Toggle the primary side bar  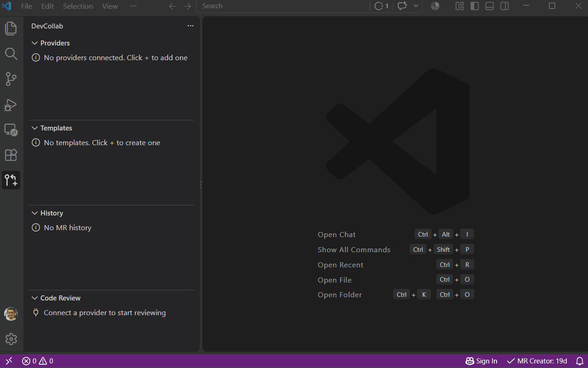(x=475, y=6)
